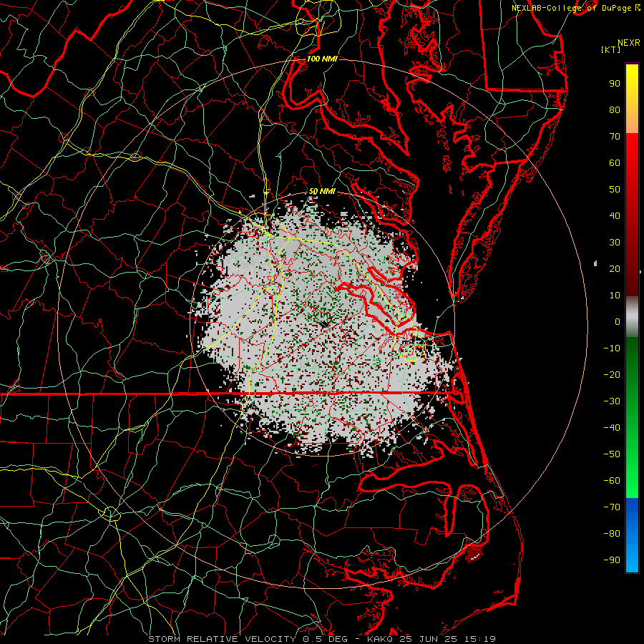
Task: Click the 70 value on velocity scale
Action: point(615,137)
